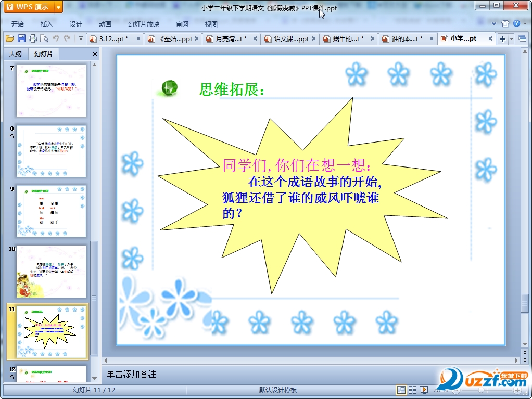Open the skin/clothing icon in title area
This screenshot has height=399, width=532.
[x=505, y=23]
